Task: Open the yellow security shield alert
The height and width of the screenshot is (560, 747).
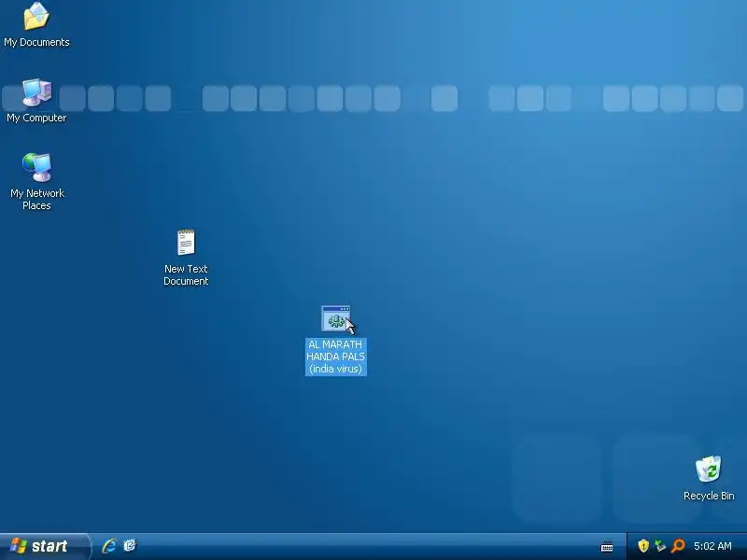Action: click(x=643, y=546)
